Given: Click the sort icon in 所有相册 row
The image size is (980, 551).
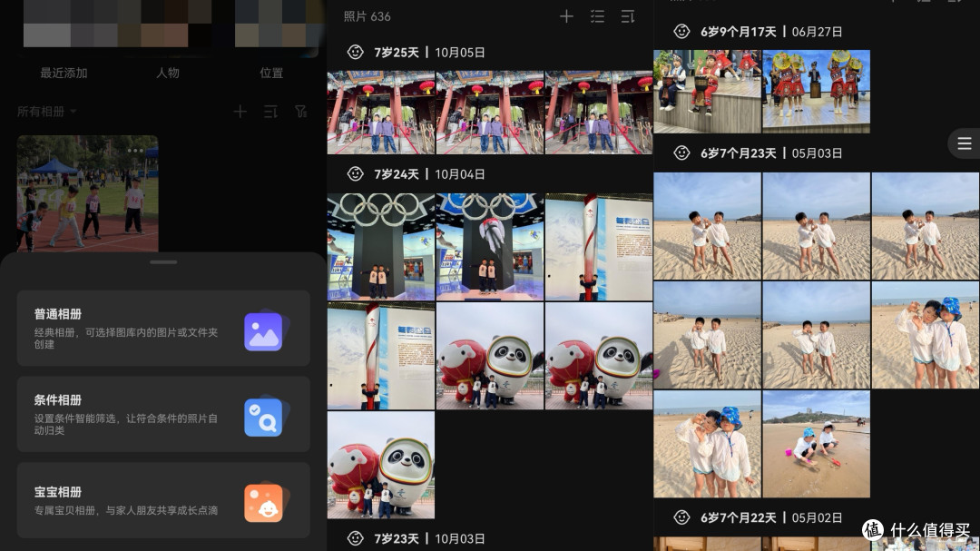Looking at the screenshot, I should pyautogui.click(x=270, y=112).
